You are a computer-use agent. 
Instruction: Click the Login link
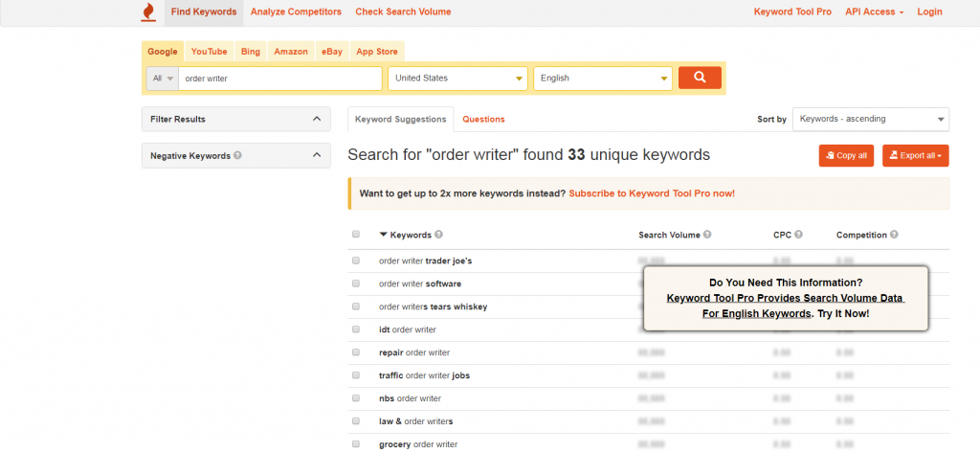point(929,11)
